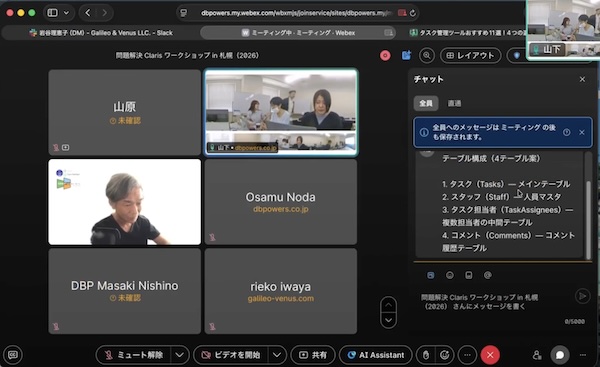Click the browser address bar URL
The height and width of the screenshot is (367, 600).
point(297,13)
